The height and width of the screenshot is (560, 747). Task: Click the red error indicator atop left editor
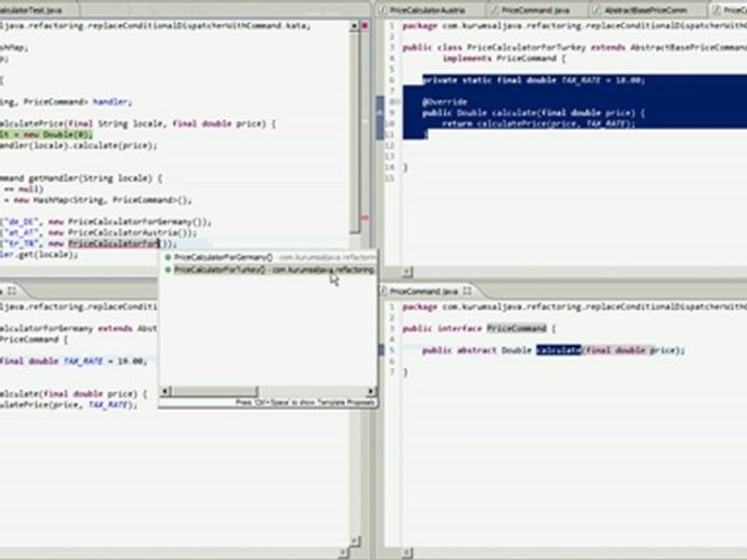click(x=364, y=24)
